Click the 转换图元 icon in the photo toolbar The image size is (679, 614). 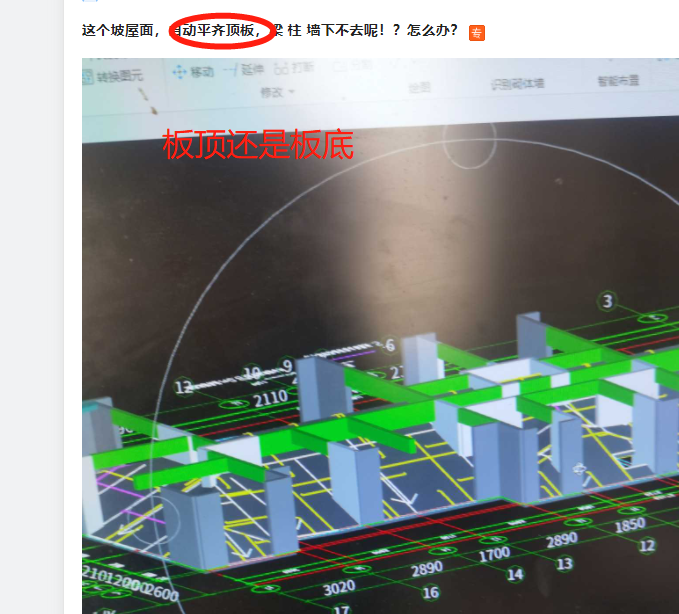tap(87, 77)
